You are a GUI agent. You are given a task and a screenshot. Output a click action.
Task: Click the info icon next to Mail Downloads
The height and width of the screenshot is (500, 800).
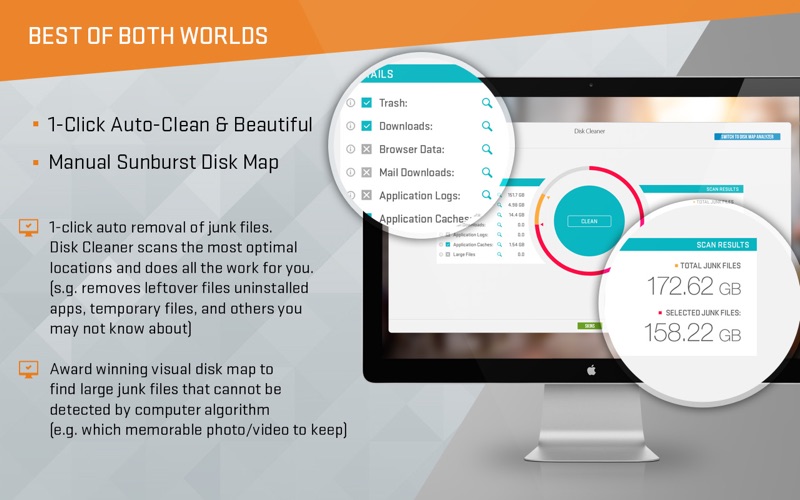tap(351, 172)
